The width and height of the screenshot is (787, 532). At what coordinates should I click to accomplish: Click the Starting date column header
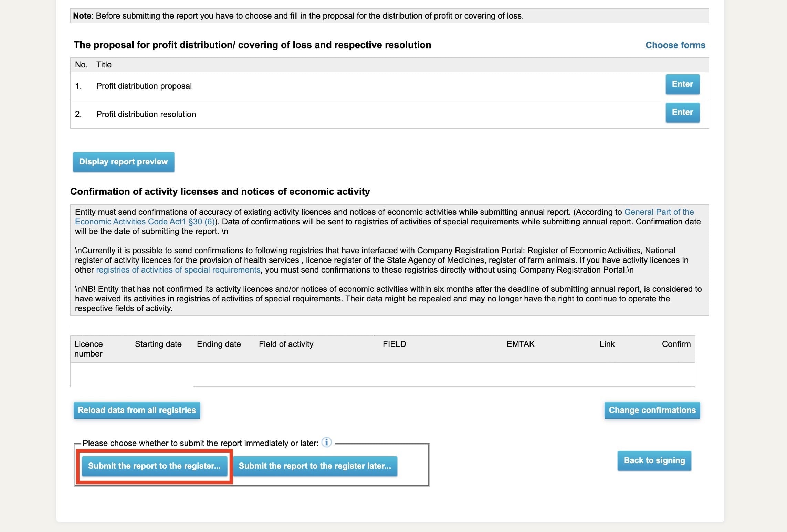[158, 344]
